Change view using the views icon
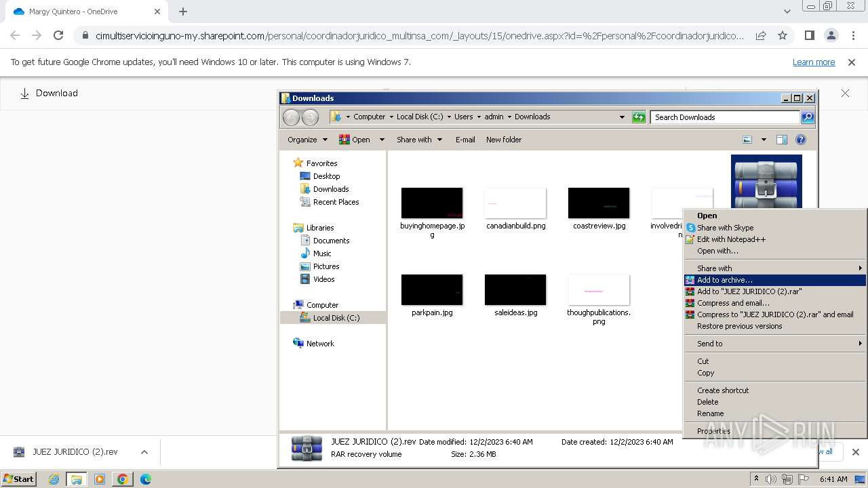868x488 pixels. tap(747, 140)
